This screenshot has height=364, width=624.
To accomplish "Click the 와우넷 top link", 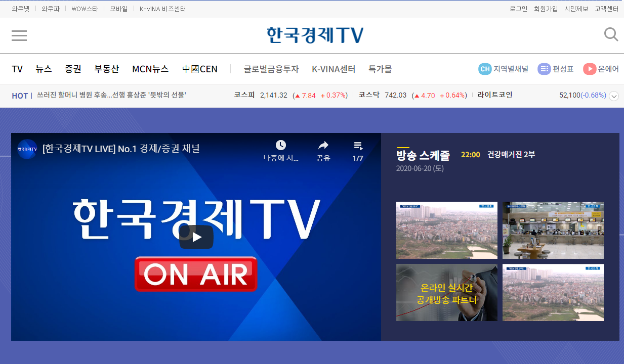I will point(21,9).
